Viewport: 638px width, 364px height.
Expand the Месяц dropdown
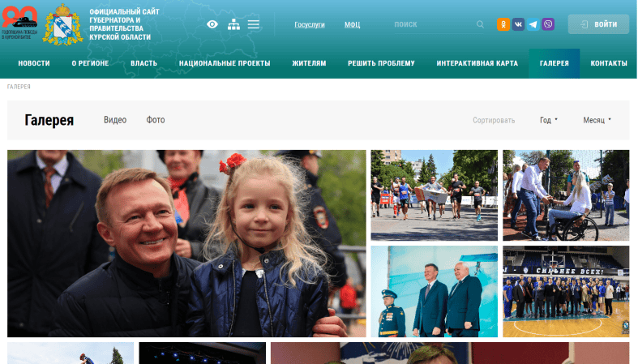pyautogui.click(x=597, y=120)
